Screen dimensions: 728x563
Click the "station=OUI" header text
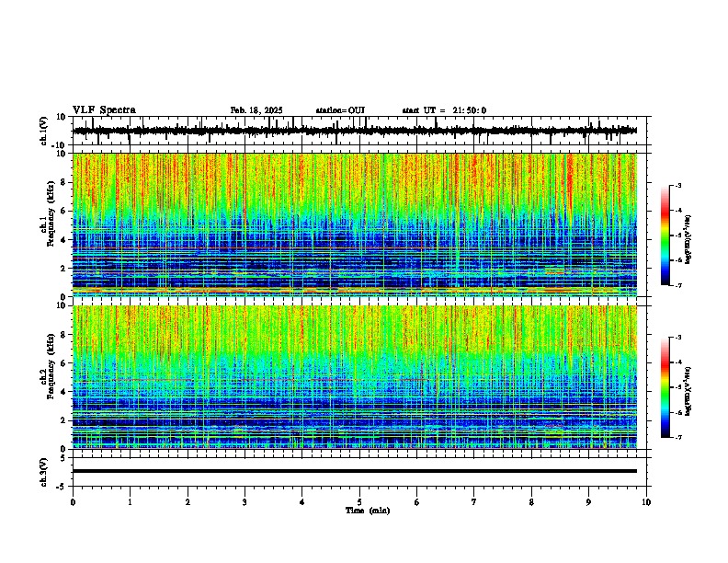tap(340, 110)
